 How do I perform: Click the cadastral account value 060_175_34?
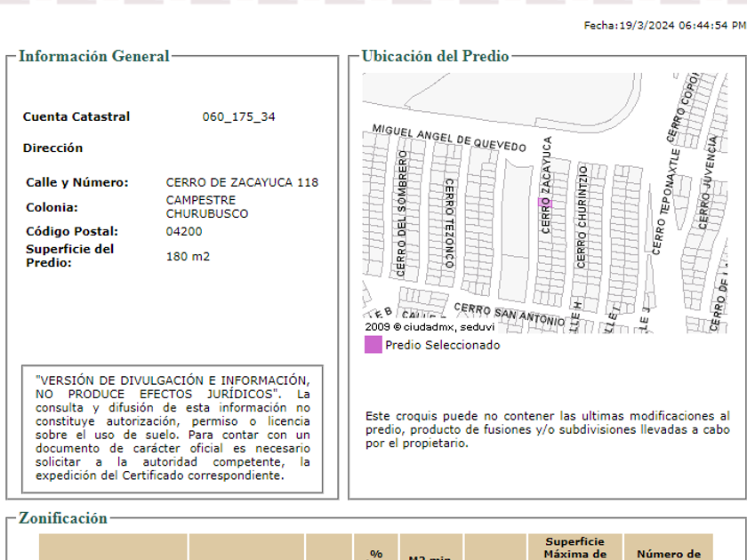pos(238,116)
